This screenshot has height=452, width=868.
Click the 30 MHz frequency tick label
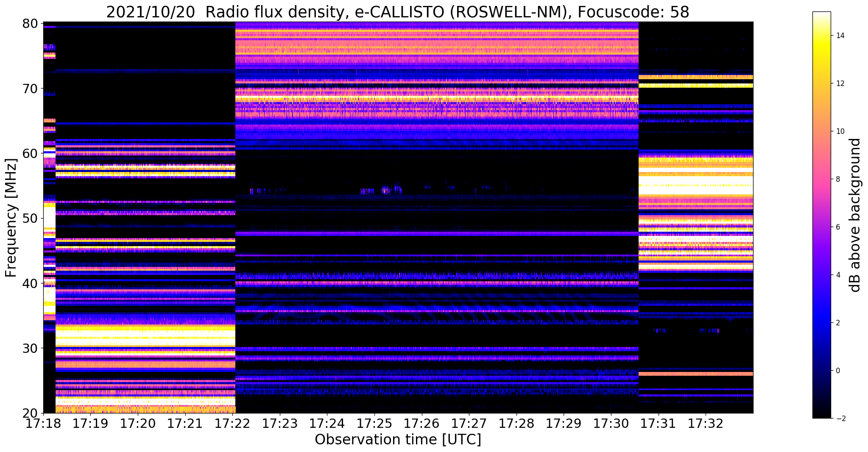30,348
